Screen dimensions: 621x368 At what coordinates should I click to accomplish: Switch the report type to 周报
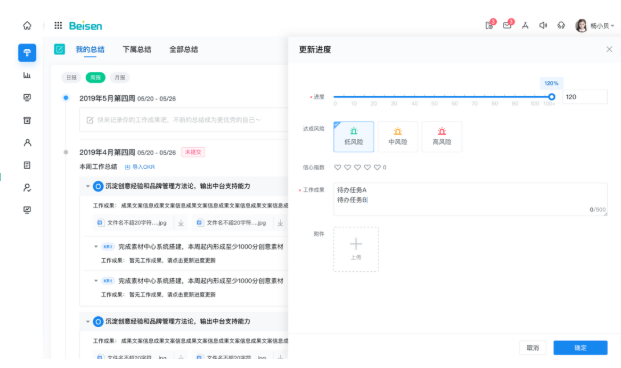tap(95, 77)
